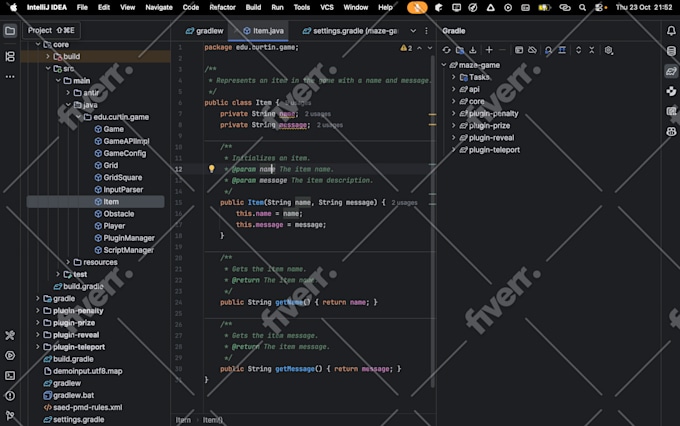
Task: Select demoinput.utf8.map file
Action: [x=83, y=371]
